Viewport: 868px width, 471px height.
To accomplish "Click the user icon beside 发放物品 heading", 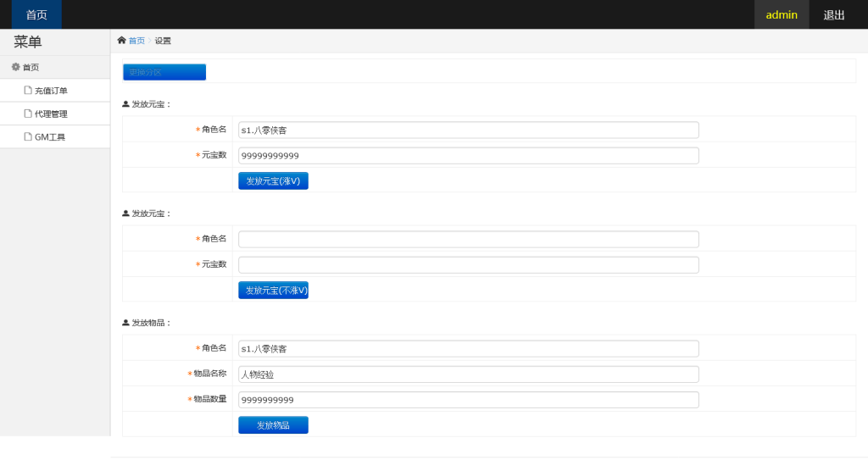I will click(x=126, y=323).
